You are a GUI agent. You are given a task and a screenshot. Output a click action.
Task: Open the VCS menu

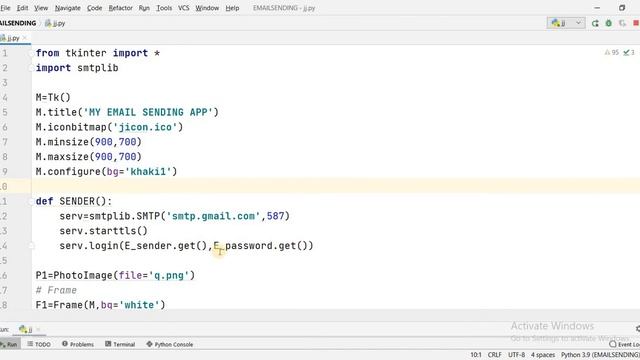tap(184, 8)
